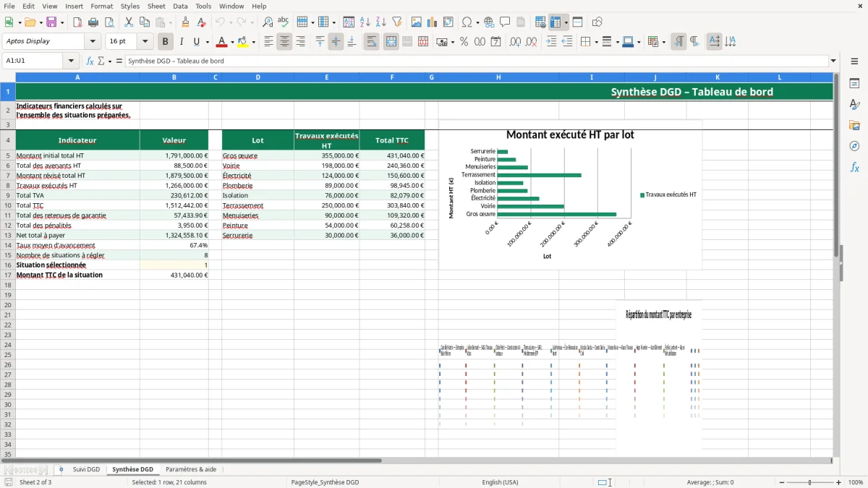Viewport: 868px width, 488px height.
Task: Toggle the AutoFilter funnel icon
Action: coord(397,22)
